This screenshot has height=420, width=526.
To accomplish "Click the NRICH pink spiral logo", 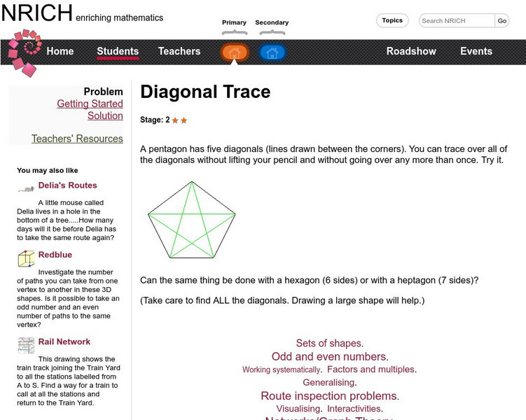I will click(25, 53).
